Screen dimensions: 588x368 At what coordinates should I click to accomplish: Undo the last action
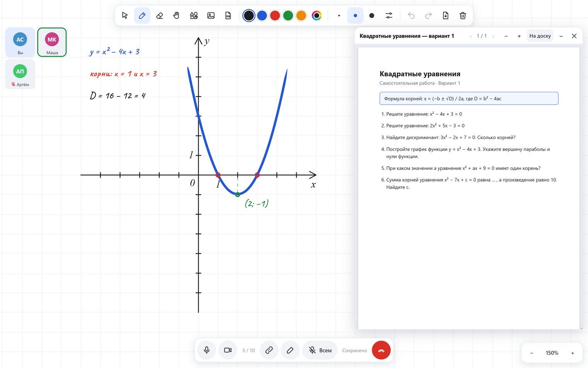coord(411,15)
